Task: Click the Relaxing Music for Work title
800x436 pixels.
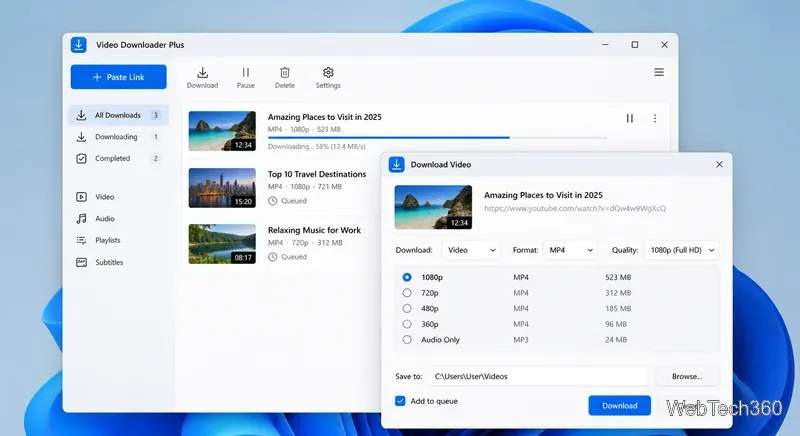Action: 314,230
